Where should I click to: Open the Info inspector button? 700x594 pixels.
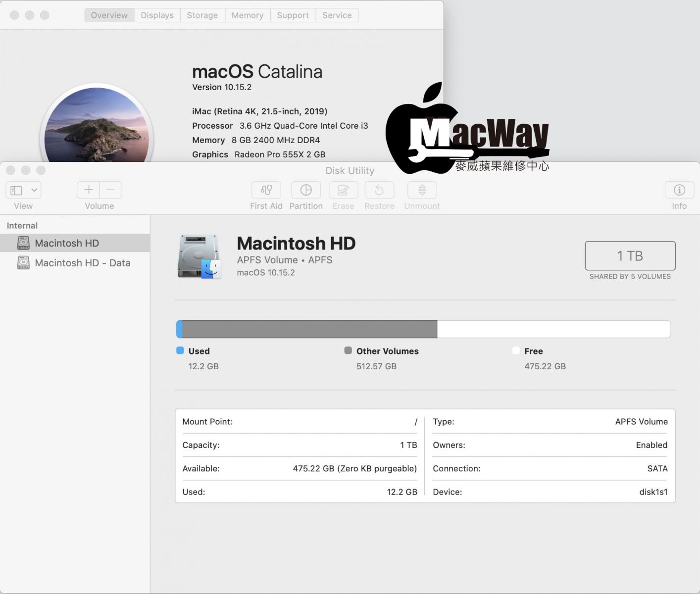(679, 190)
